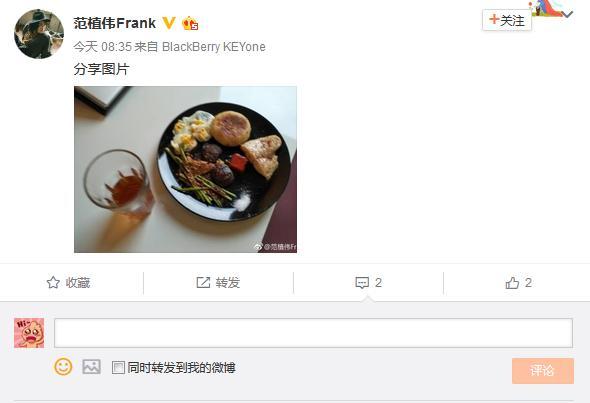Screen dimensions: 590x403
Task: Click the repost (转发) arrow icon
Action: coord(203,283)
